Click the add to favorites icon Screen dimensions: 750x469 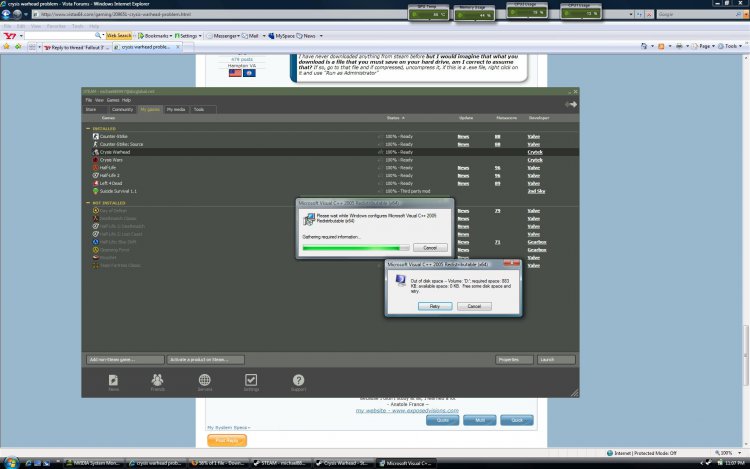pos(18,47)
